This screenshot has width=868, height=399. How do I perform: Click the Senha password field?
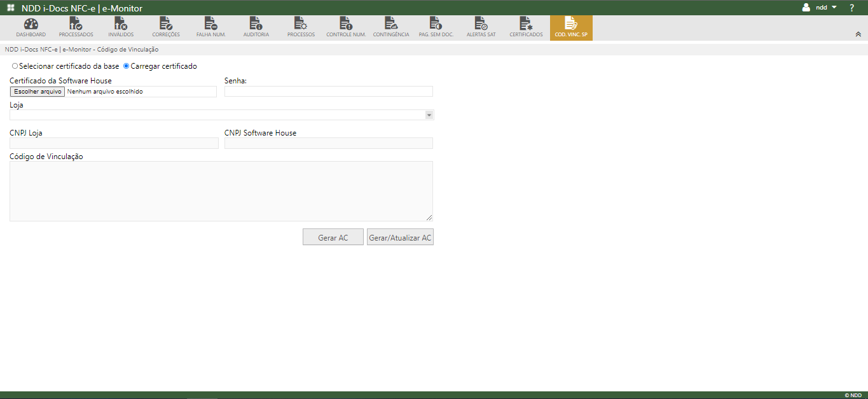(x=329, y=92)
